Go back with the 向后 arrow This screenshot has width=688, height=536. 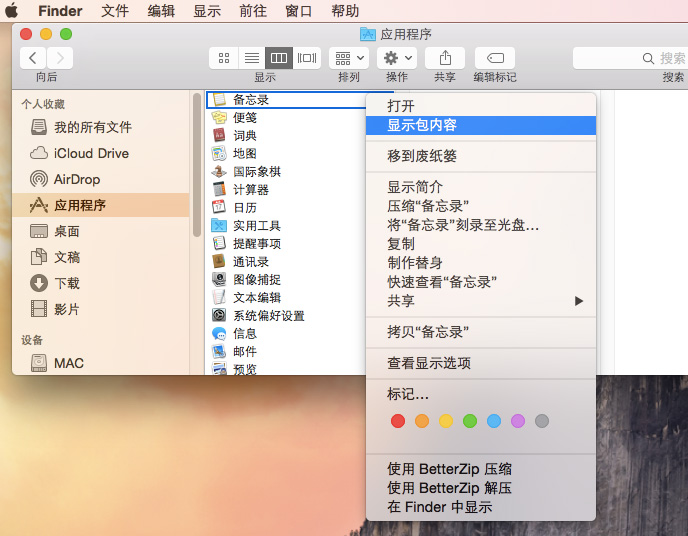(33, 58)
